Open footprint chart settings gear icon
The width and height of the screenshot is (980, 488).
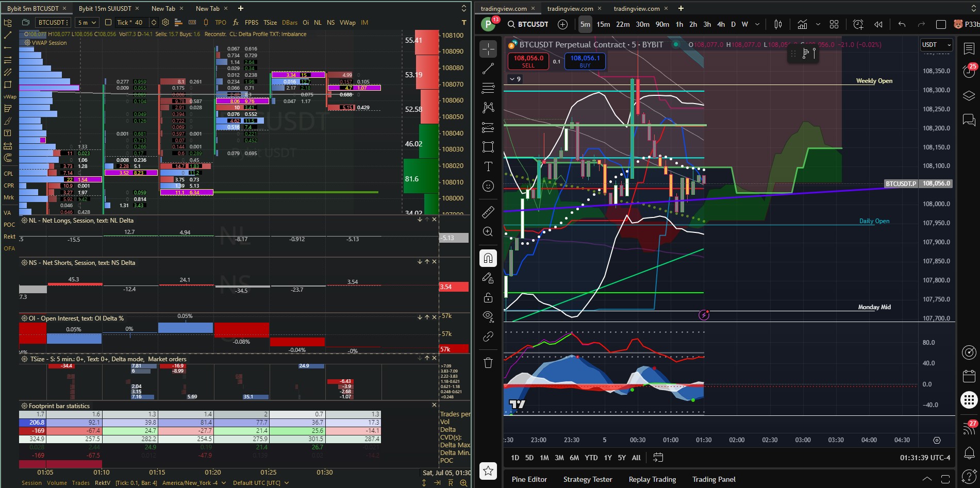point(165,23)
